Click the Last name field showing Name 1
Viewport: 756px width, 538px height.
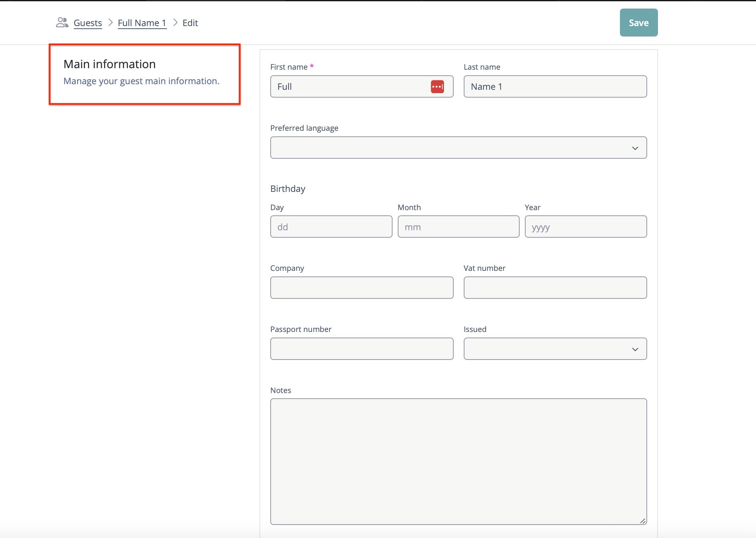pos(555,86)
